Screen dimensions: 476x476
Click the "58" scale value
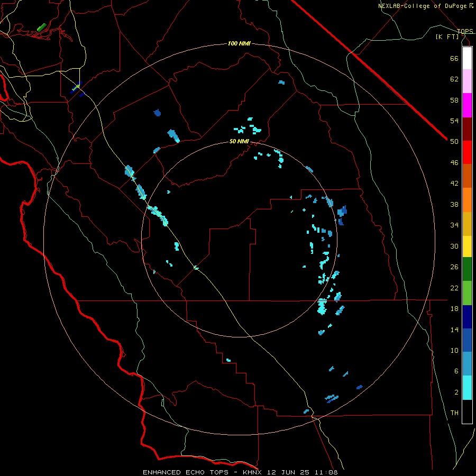454,100
